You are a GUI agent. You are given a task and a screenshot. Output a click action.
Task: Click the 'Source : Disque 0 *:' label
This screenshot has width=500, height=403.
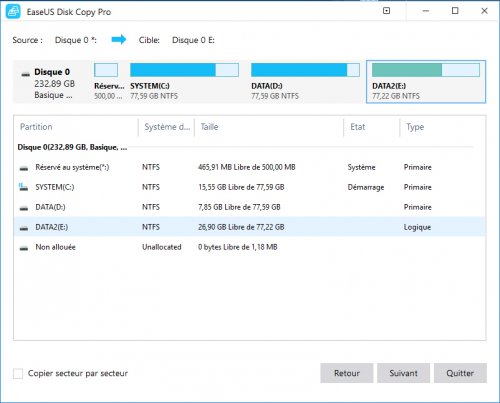click(x=55, y=40)
